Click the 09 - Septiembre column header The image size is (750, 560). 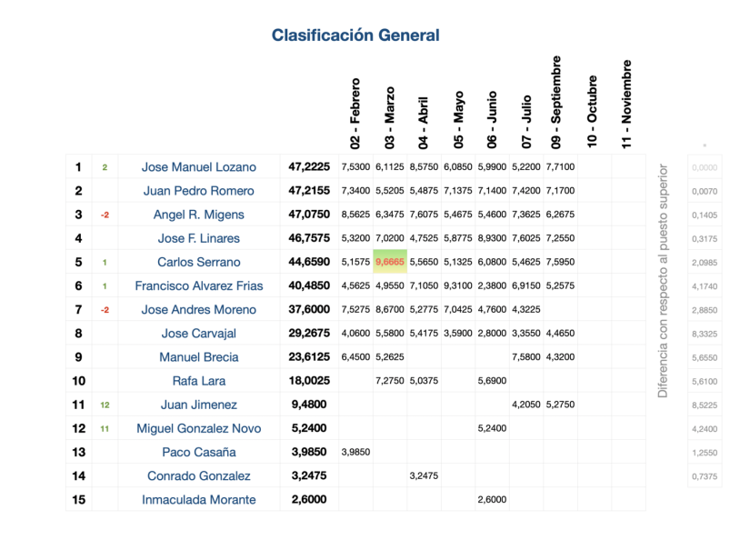555,102
